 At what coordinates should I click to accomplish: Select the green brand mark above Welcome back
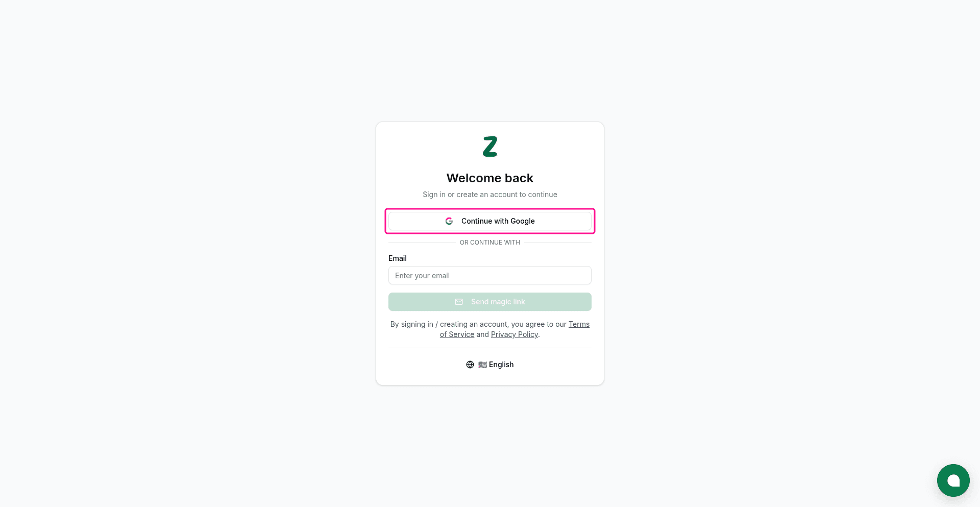489,146
